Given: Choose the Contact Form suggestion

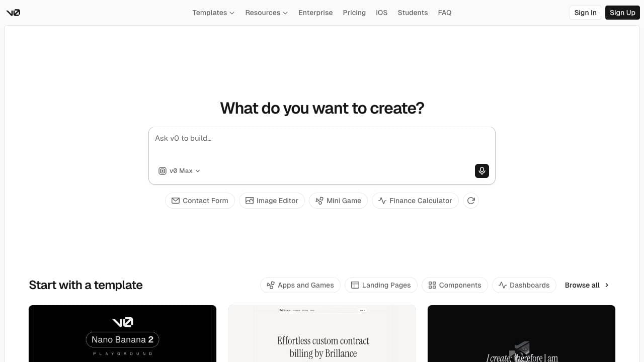Looking at the screenshot, I should point(200,201).
